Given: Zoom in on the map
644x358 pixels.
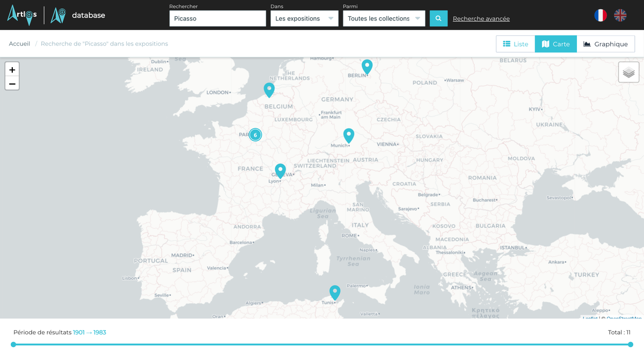Looking at the screenshot, I should coord(12,70).
